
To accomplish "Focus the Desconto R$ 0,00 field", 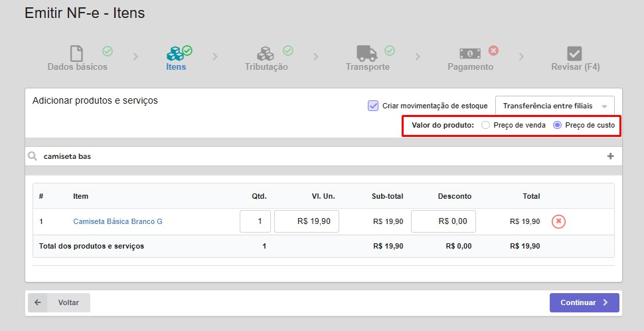I will tap(443, 221).
